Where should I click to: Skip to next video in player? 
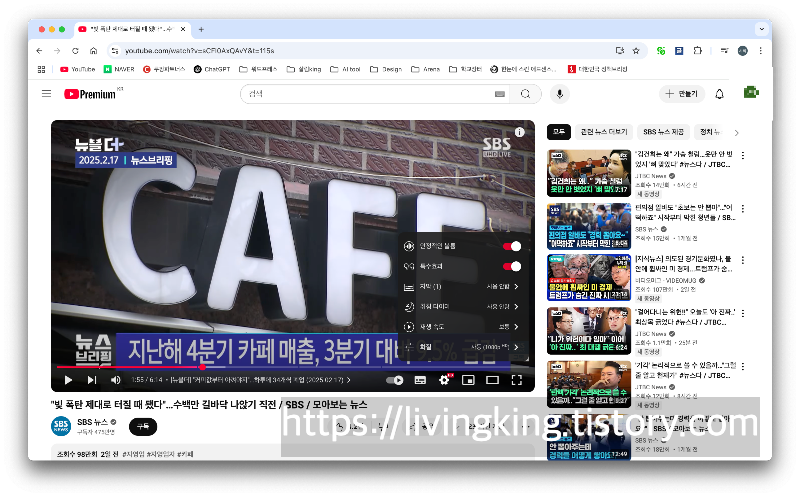point(92,380)
